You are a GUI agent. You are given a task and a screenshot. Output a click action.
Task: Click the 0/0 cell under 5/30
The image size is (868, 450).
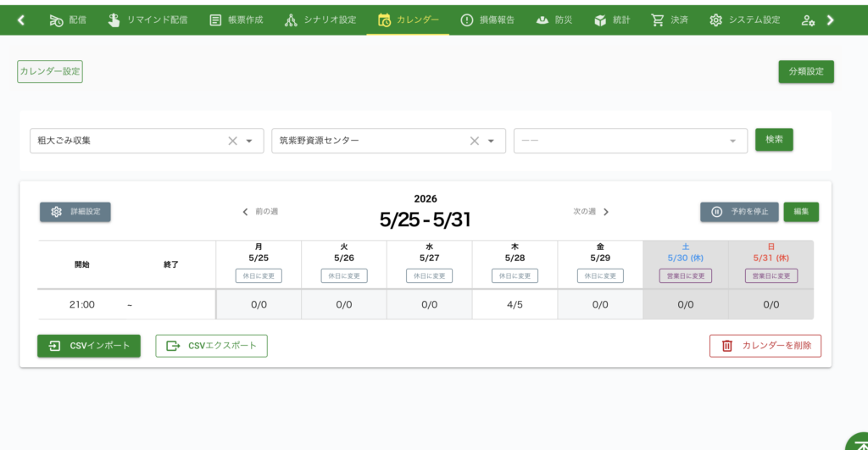click(685, 305)
